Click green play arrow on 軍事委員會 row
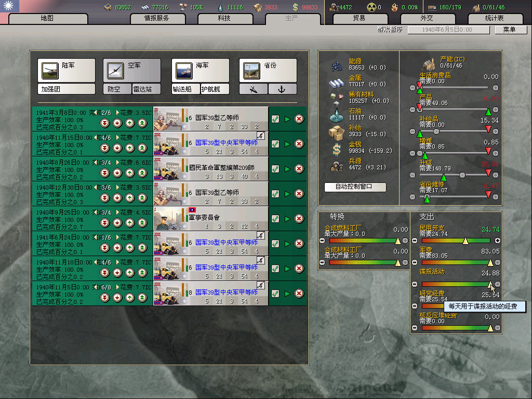Image resolution: width=532 pixels, height=399 pixels. [287, 219]
